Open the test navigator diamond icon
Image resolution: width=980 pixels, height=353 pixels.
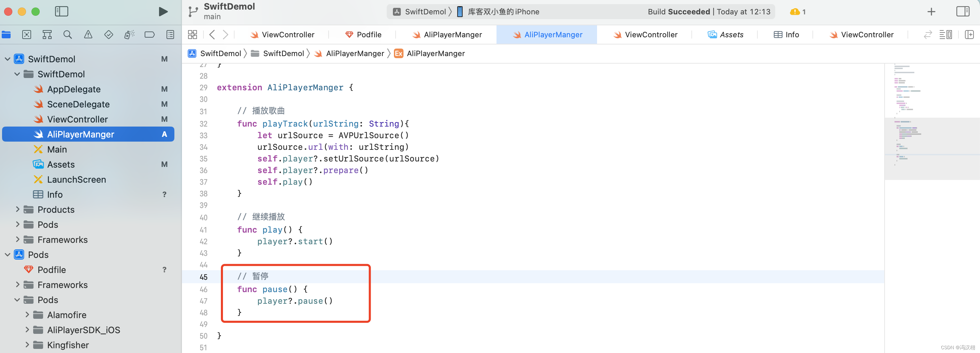(109, 35)
